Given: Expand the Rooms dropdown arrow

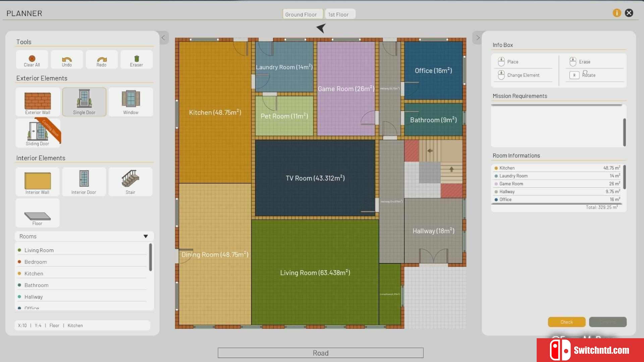Looking at the screenshot, I should pyautogui.click(x=146, y=236).
